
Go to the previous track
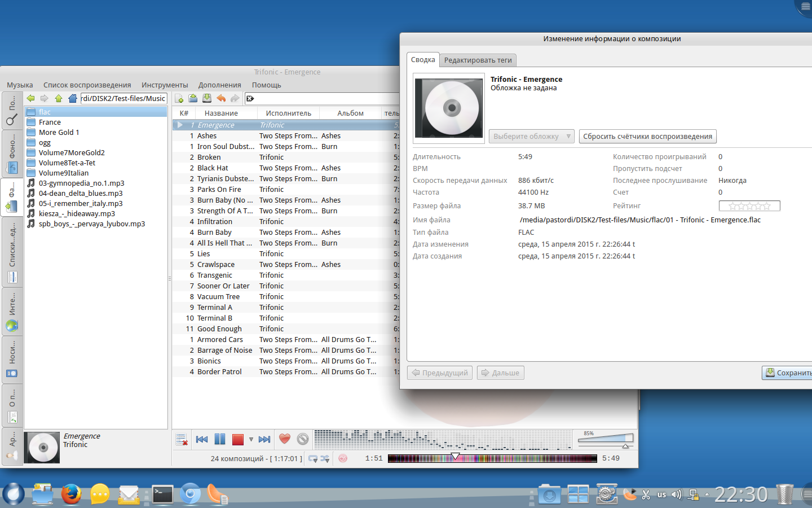(x=202, y=439)
